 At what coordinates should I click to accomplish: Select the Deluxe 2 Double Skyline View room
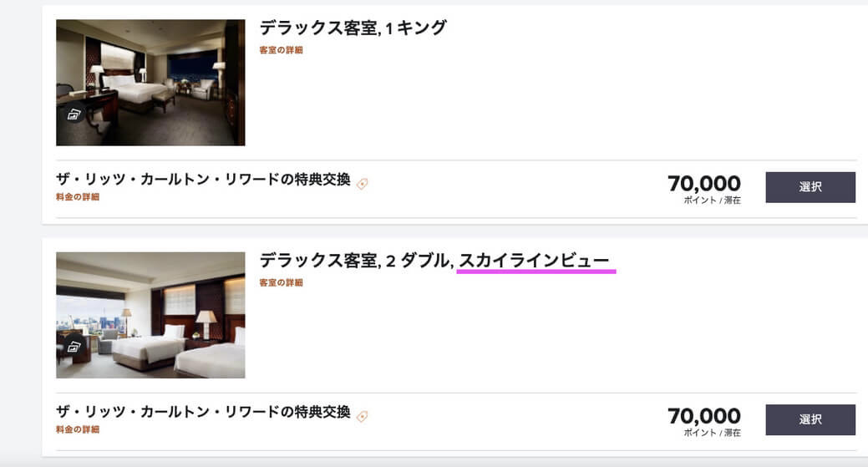(810, 419)
